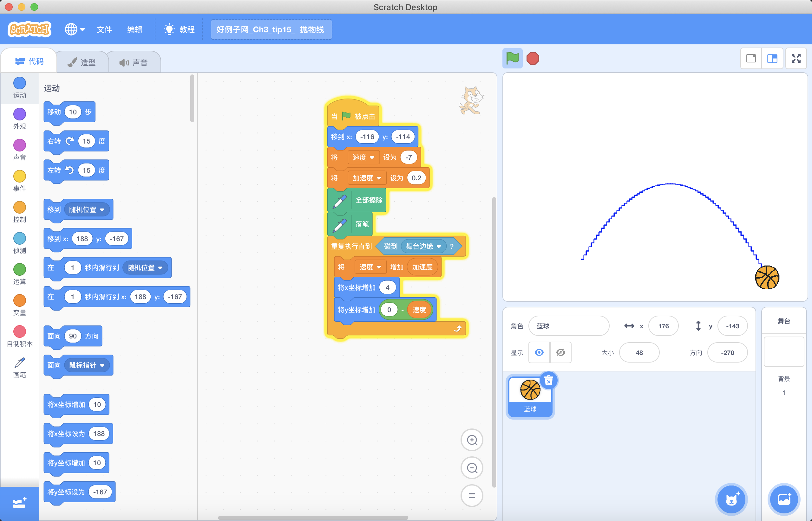Open 速度 dropdown in 增加 加速度 block
Image resolution: width=812 pixels, height=521 pixels.
370,267
